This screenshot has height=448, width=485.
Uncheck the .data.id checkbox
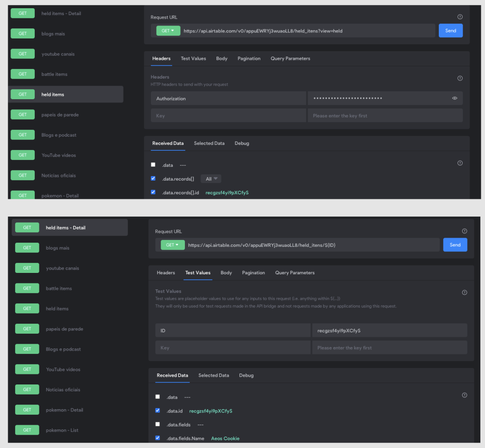(x=157, y=411)
